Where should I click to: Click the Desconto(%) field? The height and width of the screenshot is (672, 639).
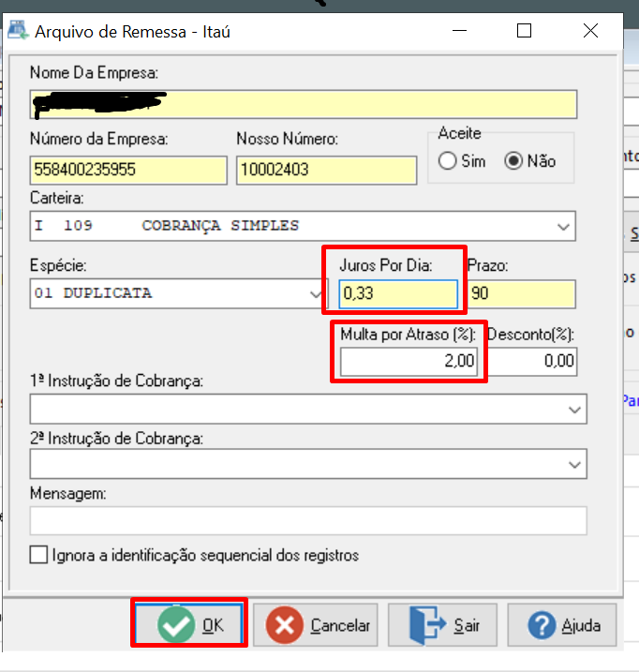coord(533,361)
